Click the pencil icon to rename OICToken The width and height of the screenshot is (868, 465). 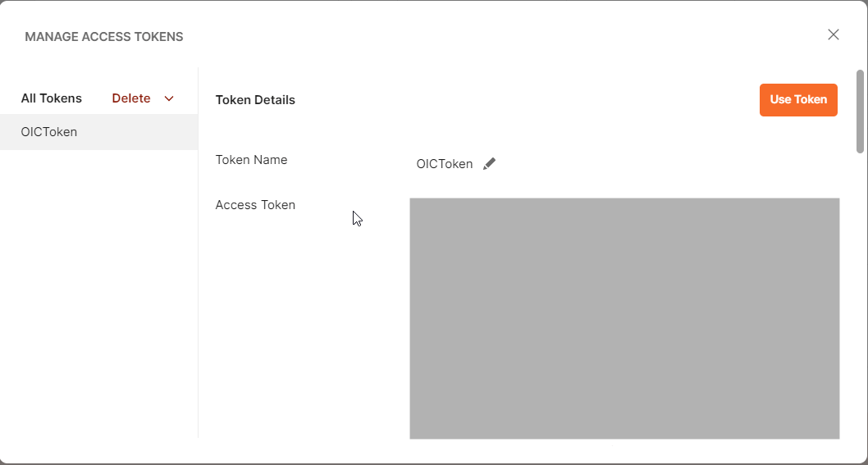[489, 163]
